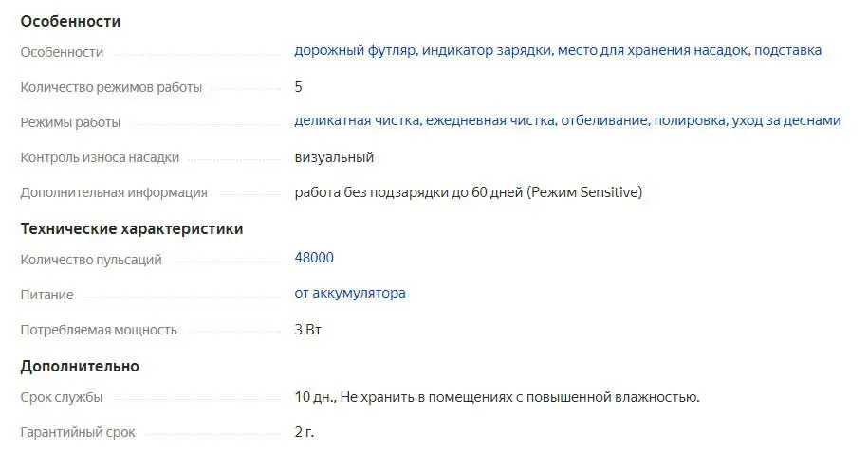This screenshot has width=868, height=452.
Task: Click the "ежедневная чистка" link
Action: click(x=490, y=120)
